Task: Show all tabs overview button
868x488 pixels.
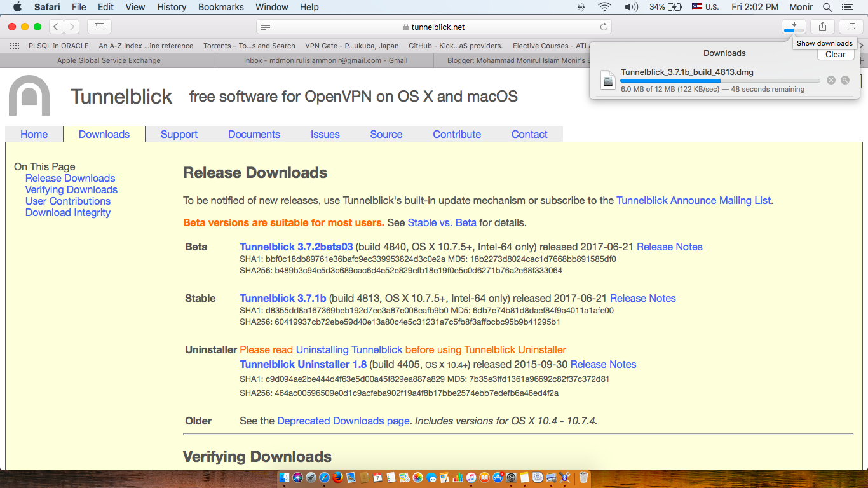Action: [x=851, y=27]
